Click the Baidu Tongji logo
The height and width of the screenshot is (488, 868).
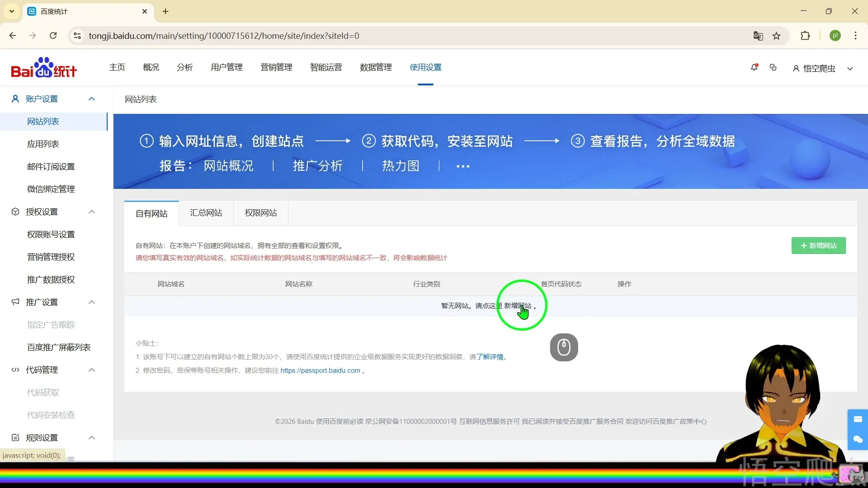[x=44, y=68]
